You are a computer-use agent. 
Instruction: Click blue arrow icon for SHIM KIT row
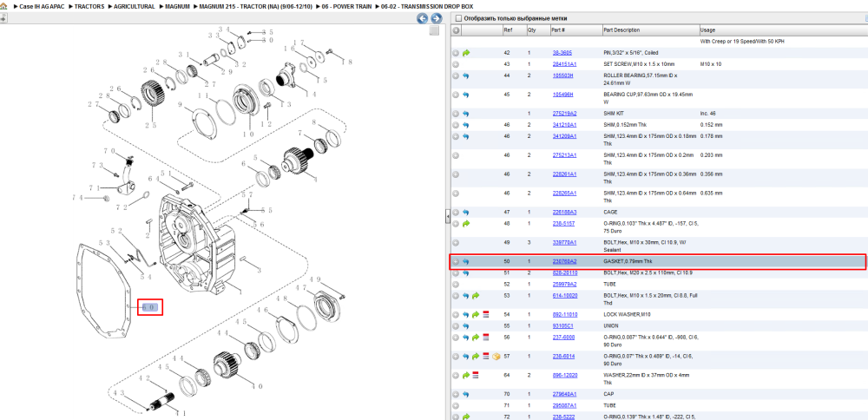(466, 114)
